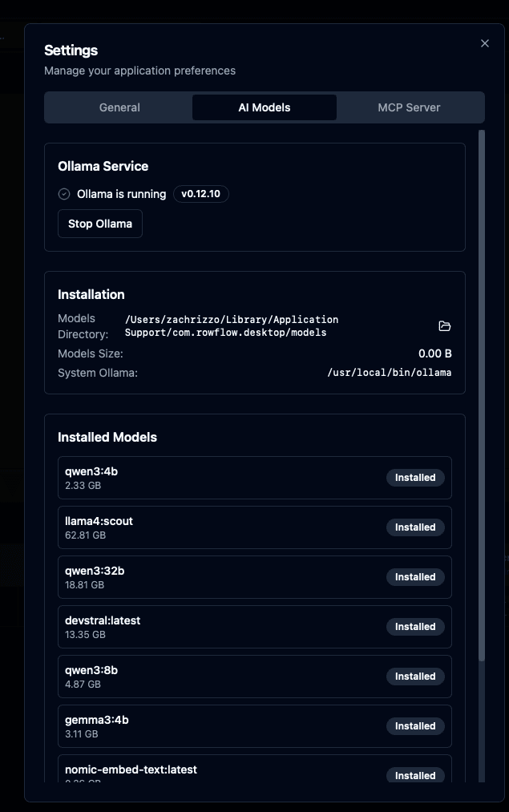This screenshot has width=509, height=812.
Task: Switch to the General tab
Action: point(119,107)
